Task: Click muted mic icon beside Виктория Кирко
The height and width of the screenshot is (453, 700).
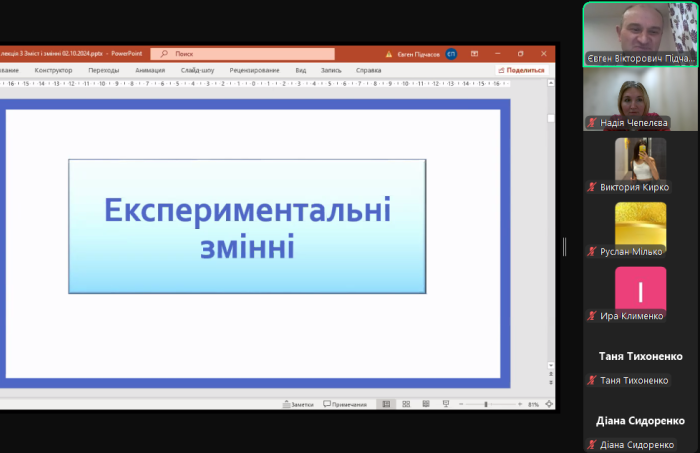Action: tap(592, 187)
